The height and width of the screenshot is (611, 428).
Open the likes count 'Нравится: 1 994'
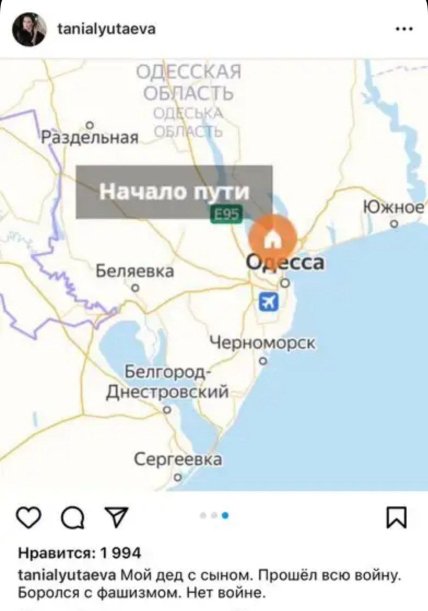80,553
